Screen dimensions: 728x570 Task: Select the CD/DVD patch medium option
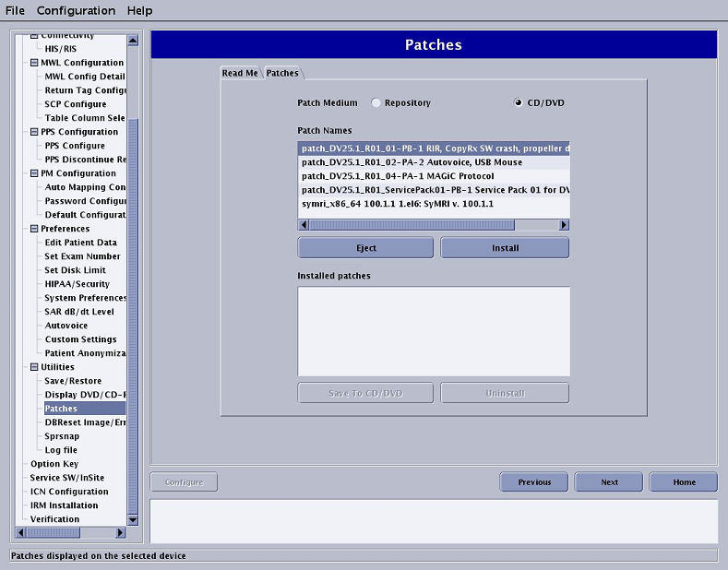tap(519, 103)
